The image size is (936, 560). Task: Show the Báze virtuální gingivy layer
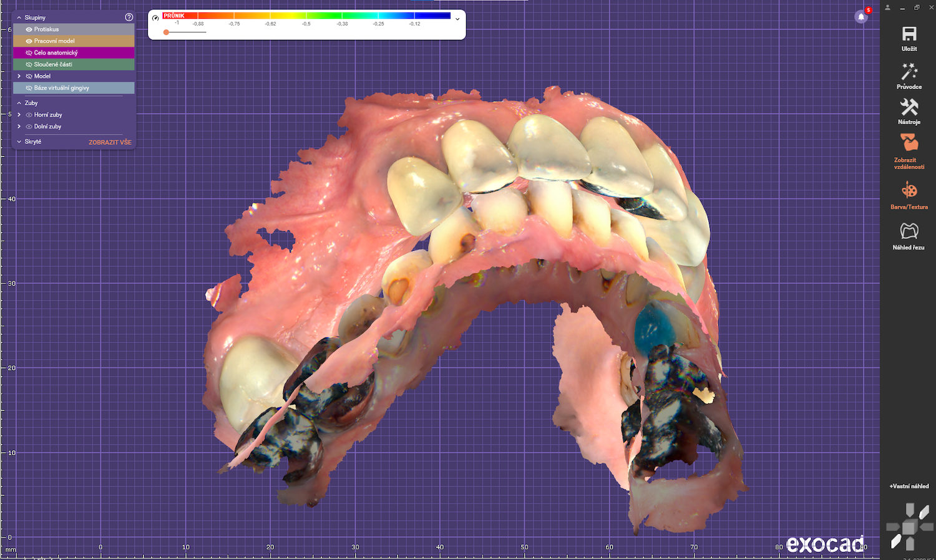(x=29, y=88)
